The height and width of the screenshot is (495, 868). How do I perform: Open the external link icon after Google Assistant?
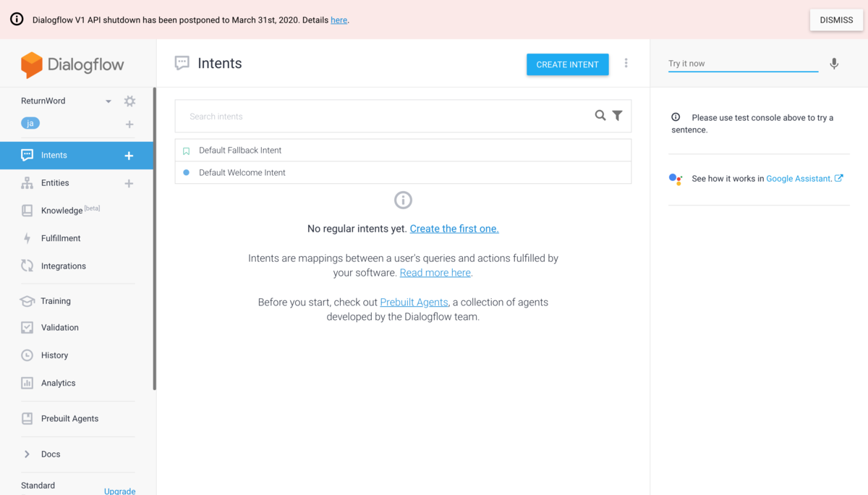click(x=838, y=178)
